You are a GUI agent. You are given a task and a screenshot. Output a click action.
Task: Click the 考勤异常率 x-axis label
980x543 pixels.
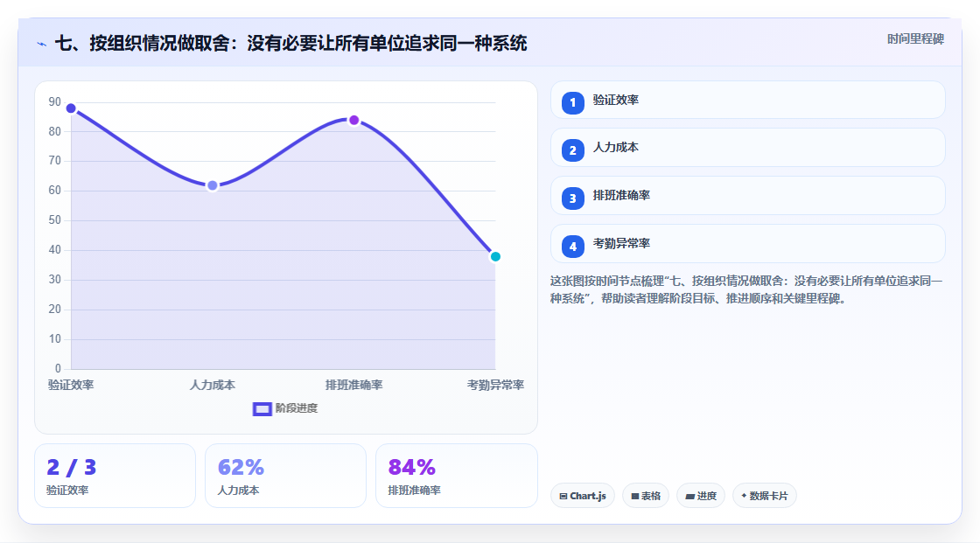click(x=495, y=385)
